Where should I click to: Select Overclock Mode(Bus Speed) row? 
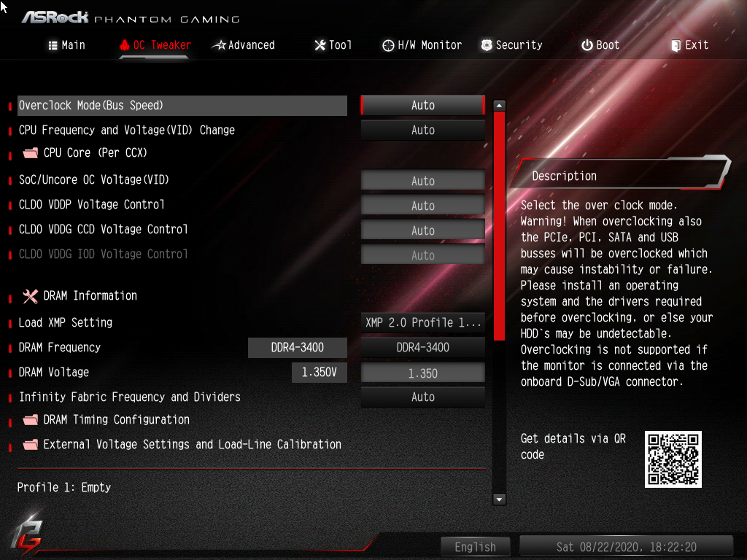click(x=182, y=105)
